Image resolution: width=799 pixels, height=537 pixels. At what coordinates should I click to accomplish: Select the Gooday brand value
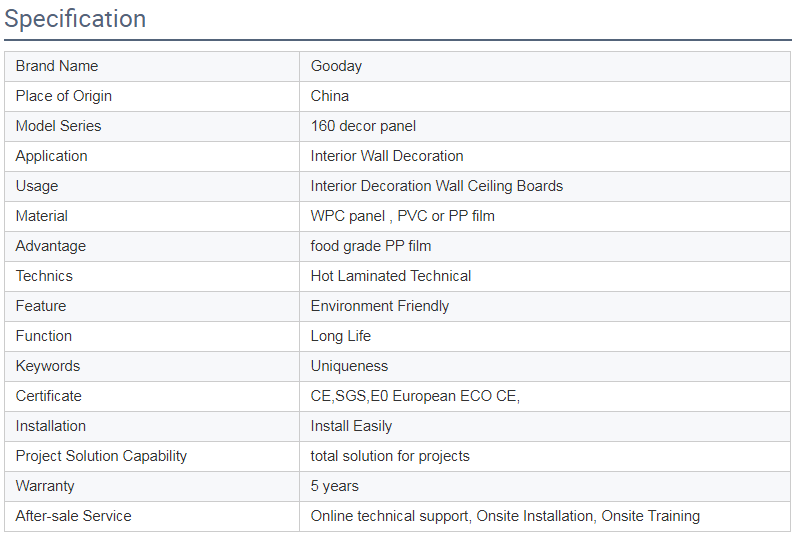pyautogui.click(x=336, y=66)
